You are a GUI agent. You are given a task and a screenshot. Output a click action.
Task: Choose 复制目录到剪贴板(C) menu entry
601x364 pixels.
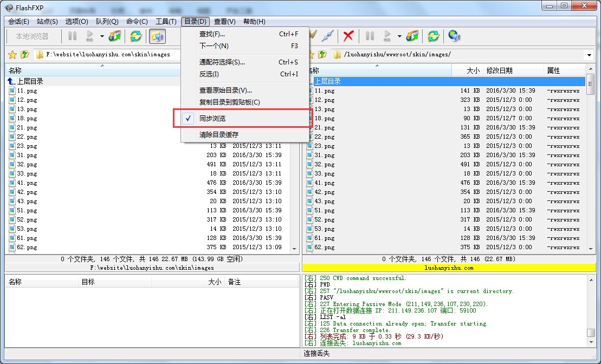245,102
